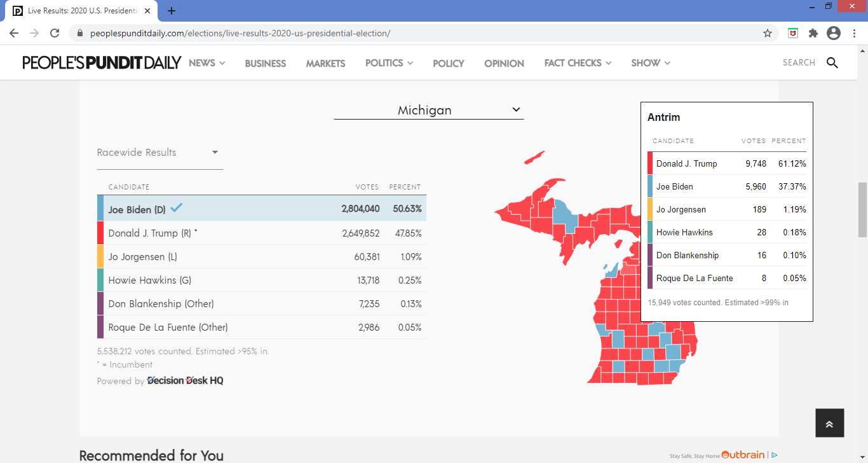868x463 pixels.
Task: Click the 15,949 votes counted note
Action: pyautogui.click(x=718, y=303)
